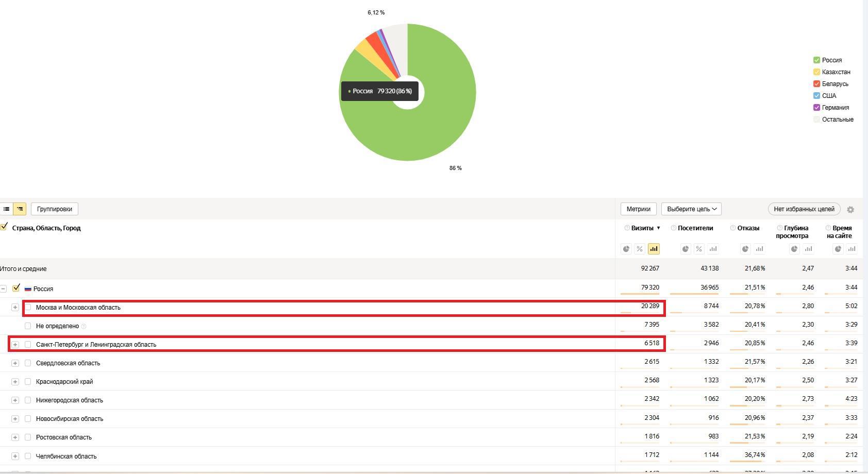Click the help icon beside Время на сайте

828,228
